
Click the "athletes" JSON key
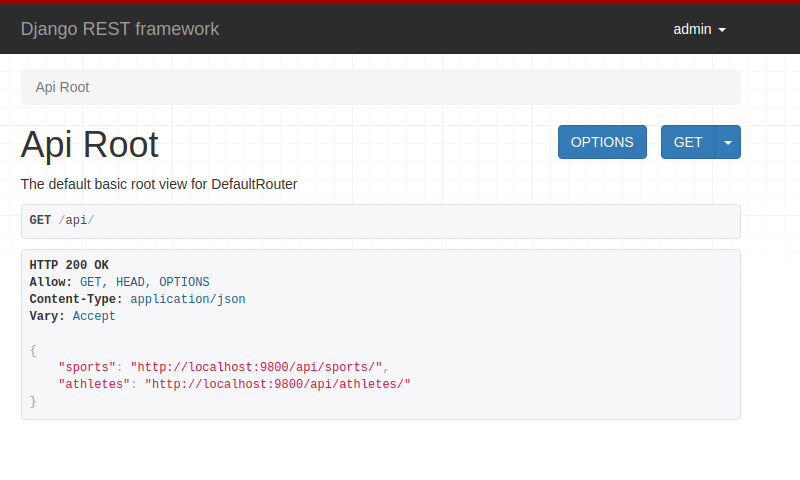94,384
